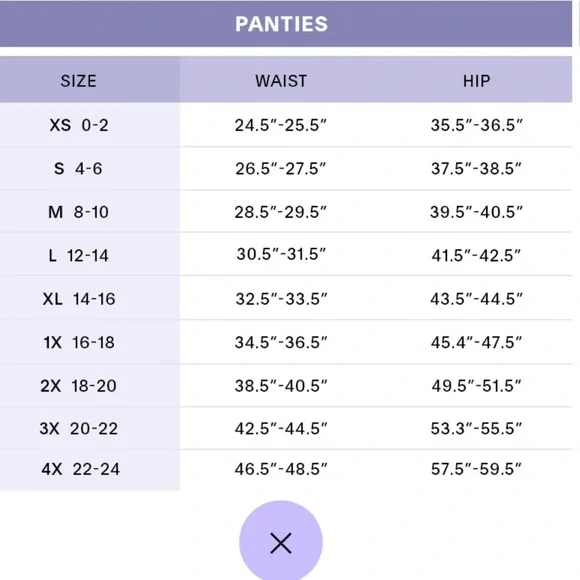Click waist value 34.5"-36.5"
The width and height of the screenshot is (580, 580).
pyautogui.click(x=281, y=342)
